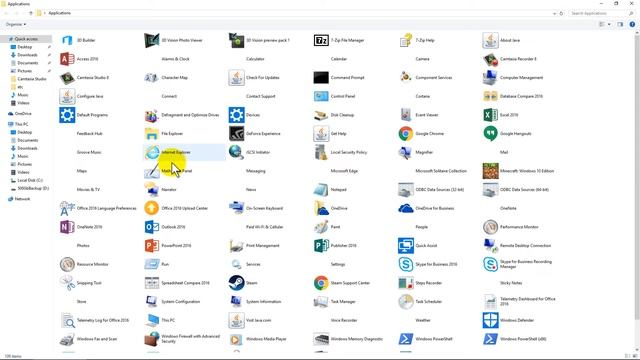Select the Voice Recorder entry
This screenshot has width=640, height=360.
[344, 320]
